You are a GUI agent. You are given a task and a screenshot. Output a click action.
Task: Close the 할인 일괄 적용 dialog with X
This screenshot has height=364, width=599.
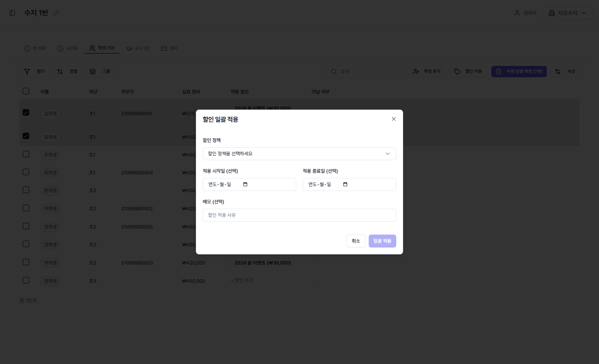[394, 119]
